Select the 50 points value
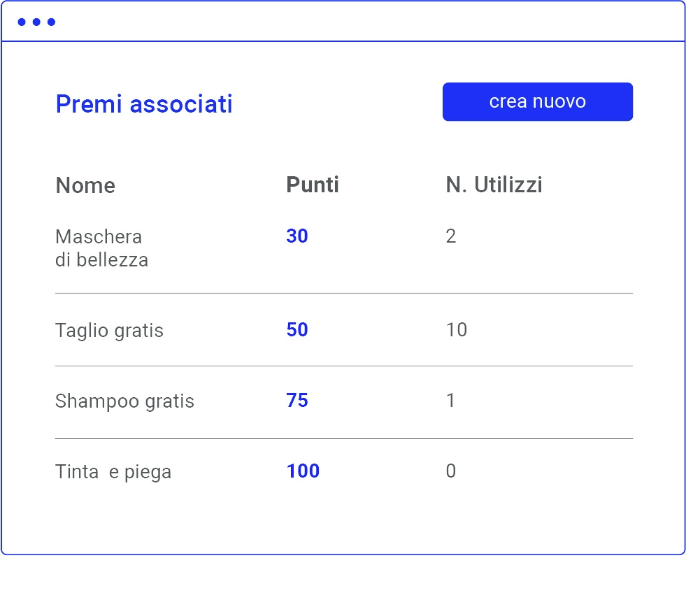This screenshot has height=616, width=686. 296,330
